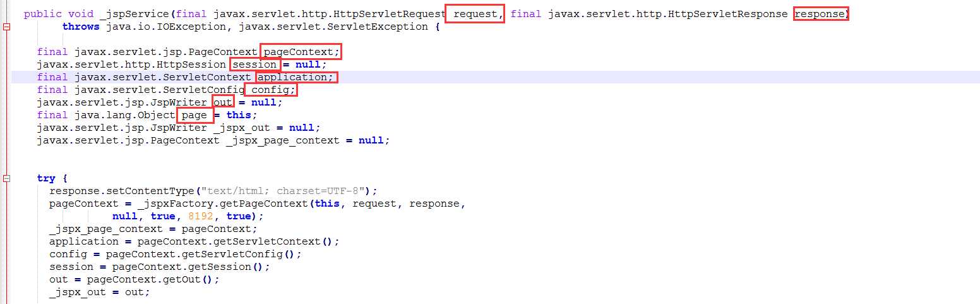The image size is (980, 304).
Task: Click the highlighted response parameter
Action: click(x=821, y=14)
